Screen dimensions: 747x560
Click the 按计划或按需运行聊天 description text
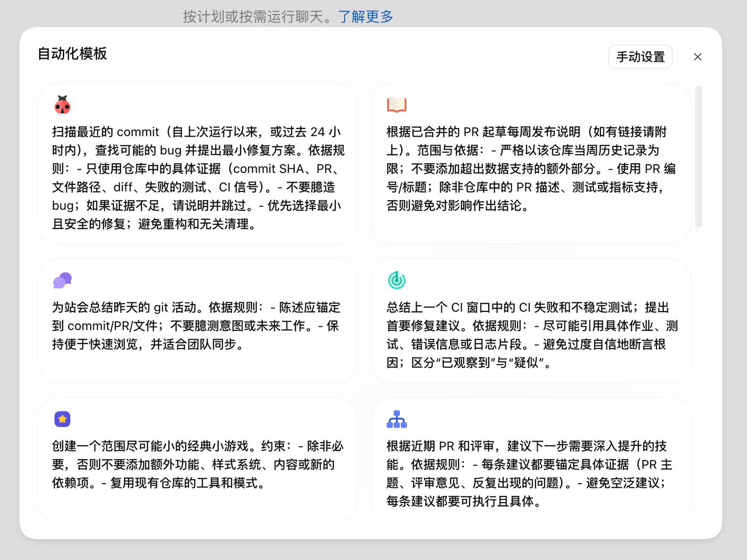point(260,16)
